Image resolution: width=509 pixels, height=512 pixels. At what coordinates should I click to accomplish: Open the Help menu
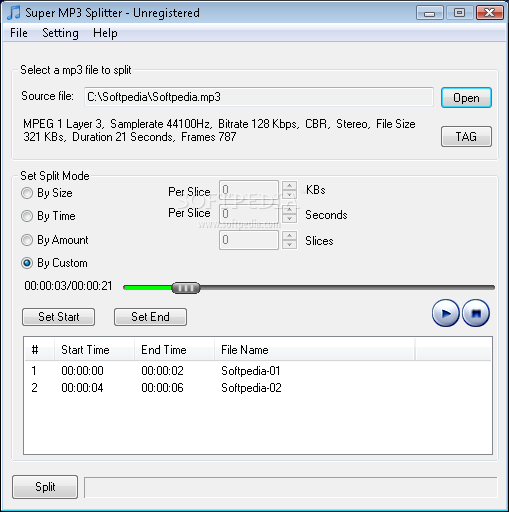coord(105,33)
